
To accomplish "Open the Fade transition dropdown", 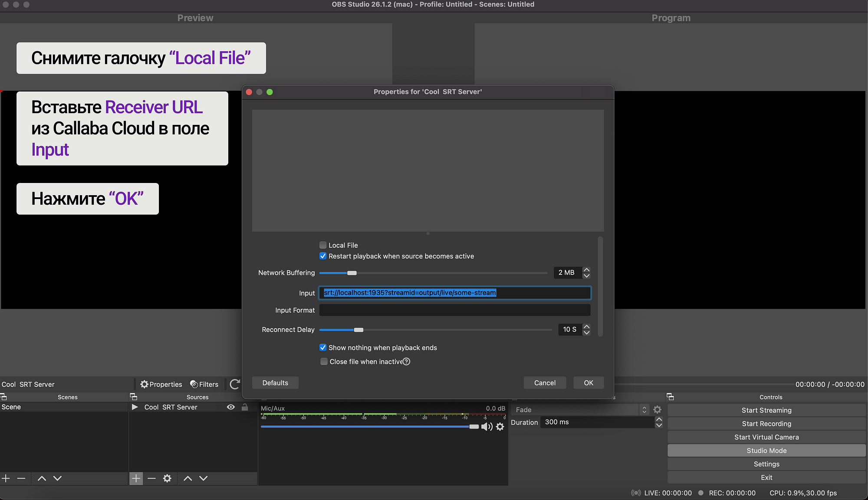I will pyautogui.click(x=580, y=410).
